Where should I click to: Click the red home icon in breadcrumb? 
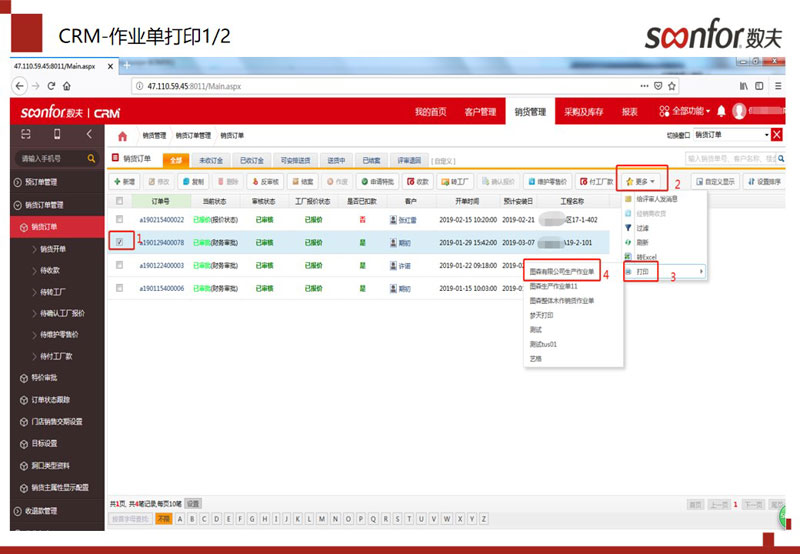(122, 135)
